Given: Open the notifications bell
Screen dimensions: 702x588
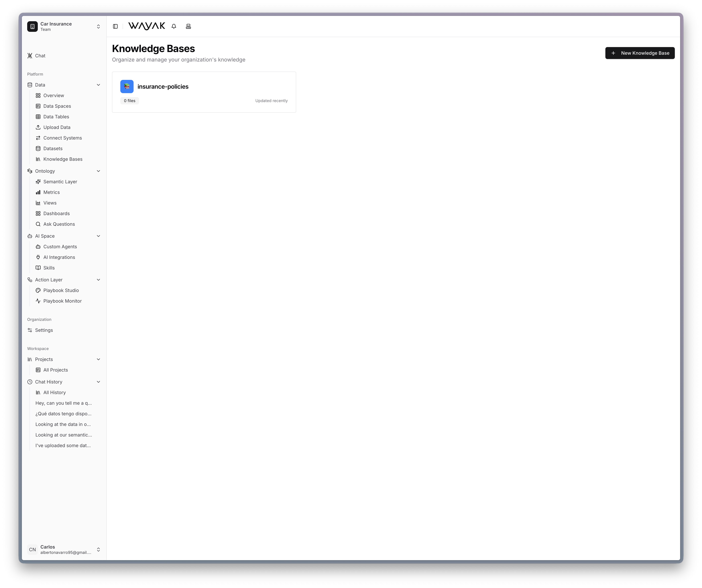Looking at the screenshot, I should tap(174, 26).
